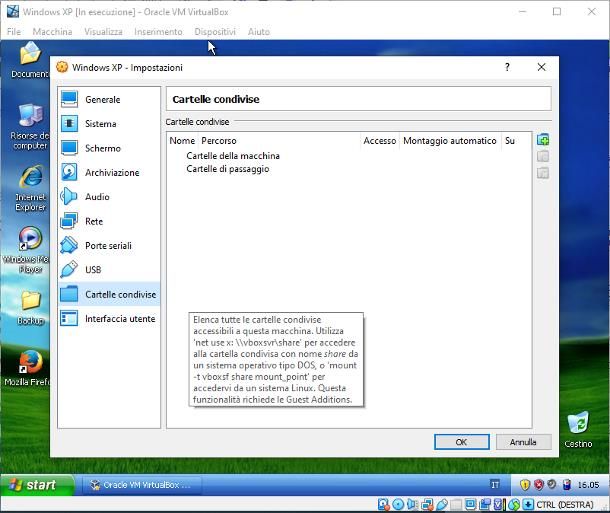610x513 pixels.
Task: Select the Cartelle di passaggio row
Action: [228, 169]
